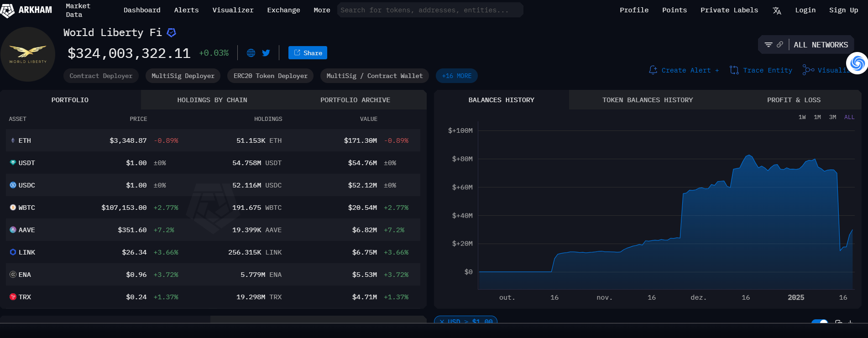Image resolution: width=868 pixels, height=338 pixels.
Task: Click the AAVE token icon
Action: [x=13, y=230]
